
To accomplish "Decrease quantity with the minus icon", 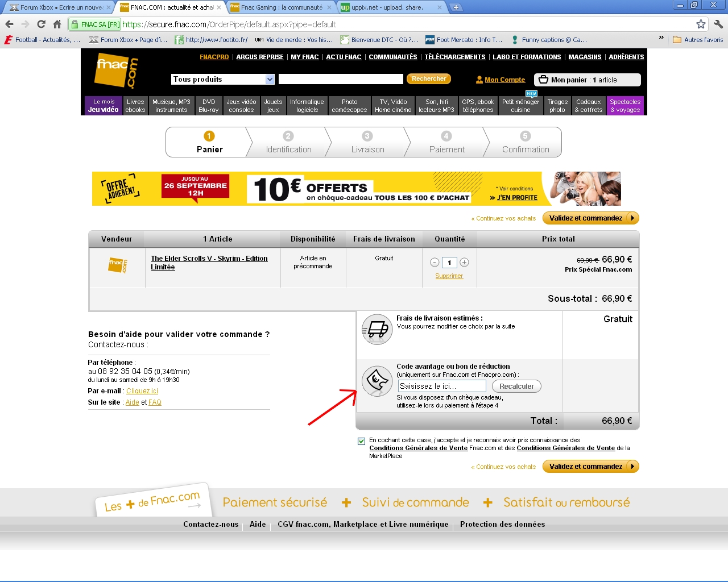I will (x=435, y=263).
